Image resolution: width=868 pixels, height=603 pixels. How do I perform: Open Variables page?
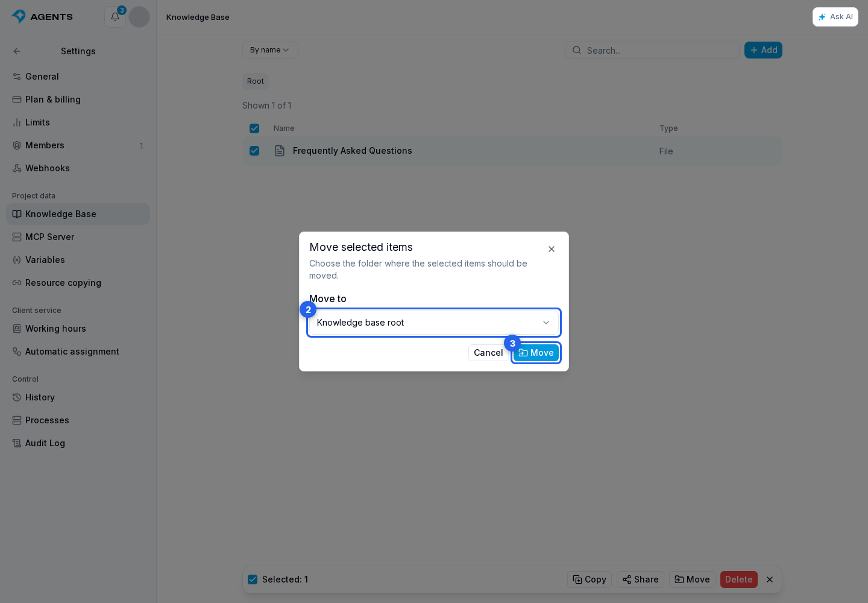[78, 260]
